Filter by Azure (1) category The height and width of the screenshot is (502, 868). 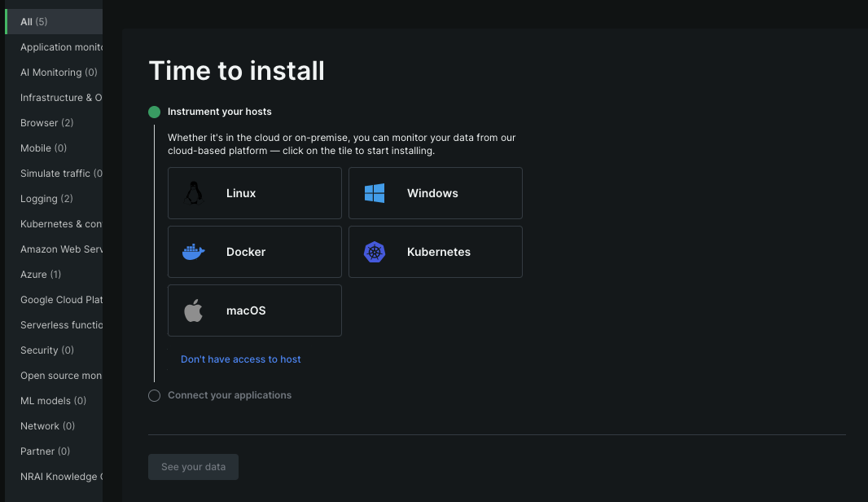pyautogui.click(x=55, y=275)
